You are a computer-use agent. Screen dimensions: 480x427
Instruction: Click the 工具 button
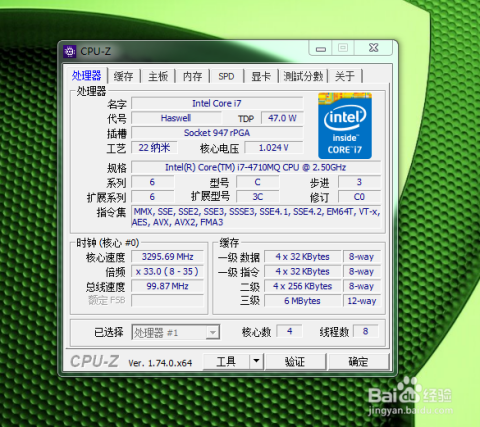(226, 361)
